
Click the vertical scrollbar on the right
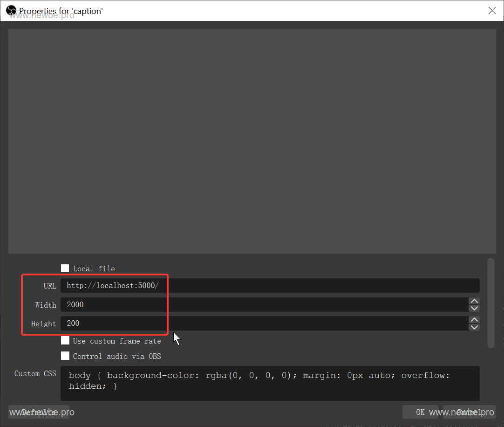491,303
